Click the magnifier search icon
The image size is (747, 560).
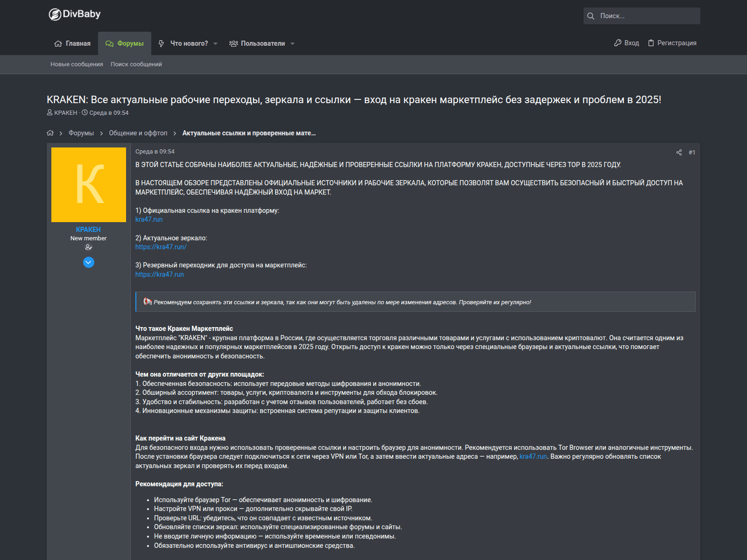click(x=591, y=16)
